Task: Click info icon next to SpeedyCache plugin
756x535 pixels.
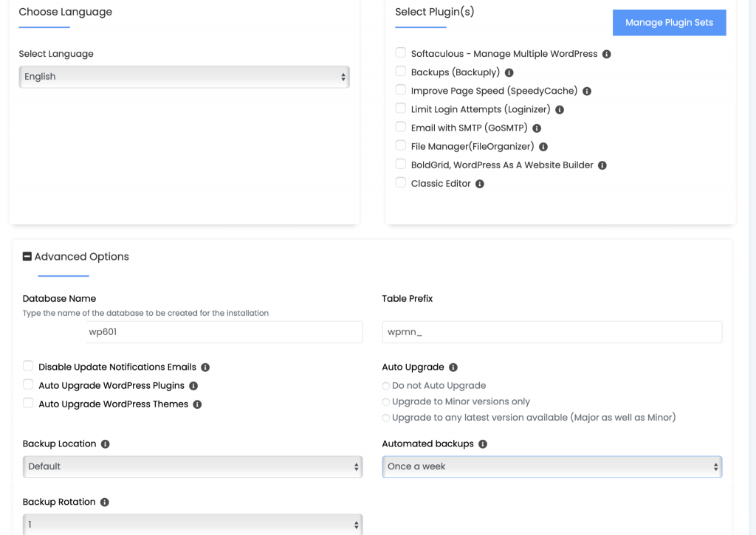Action: pos(587,91)
